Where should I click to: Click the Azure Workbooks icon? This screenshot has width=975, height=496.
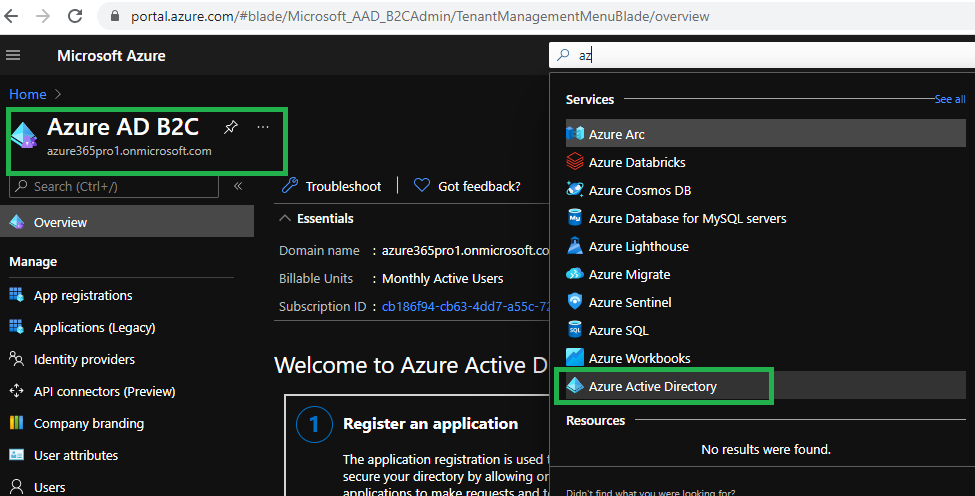coord(575,357)
